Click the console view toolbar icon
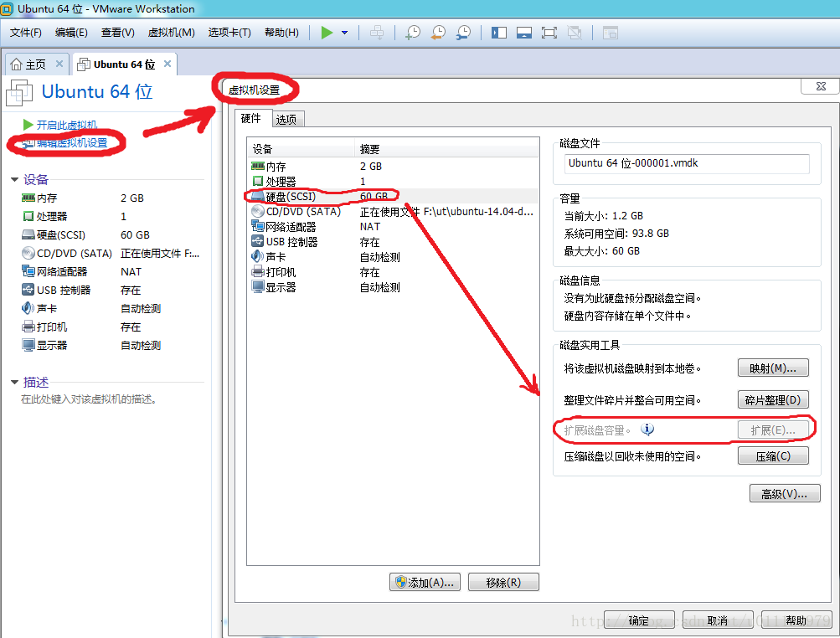 click(611, 33)
